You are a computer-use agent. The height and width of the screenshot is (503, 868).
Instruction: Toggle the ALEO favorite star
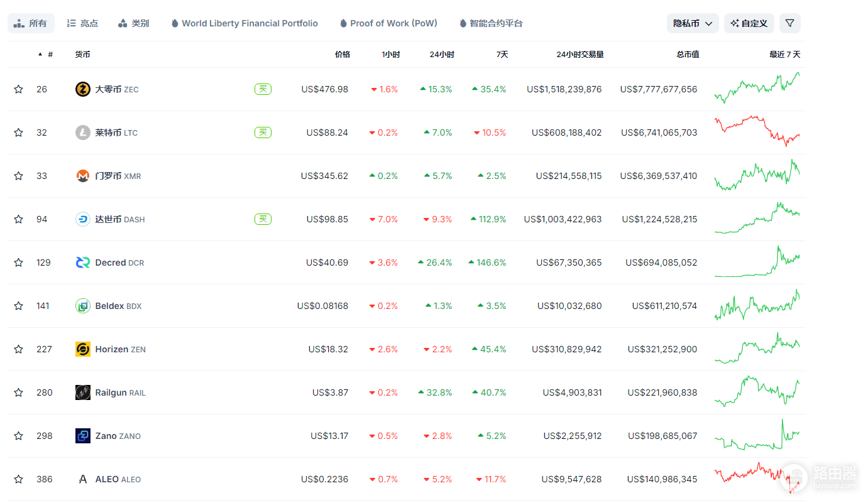[18, 479]
